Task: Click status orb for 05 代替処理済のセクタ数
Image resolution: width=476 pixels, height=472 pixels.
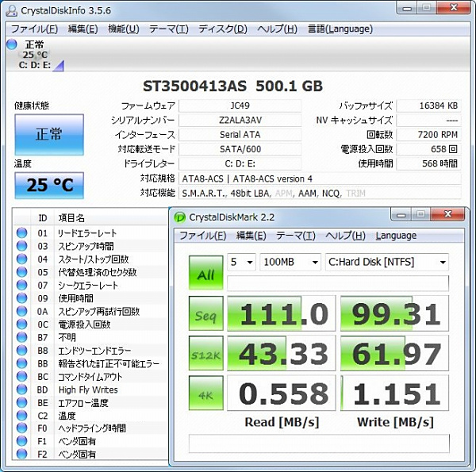Action: pos(21,272)
